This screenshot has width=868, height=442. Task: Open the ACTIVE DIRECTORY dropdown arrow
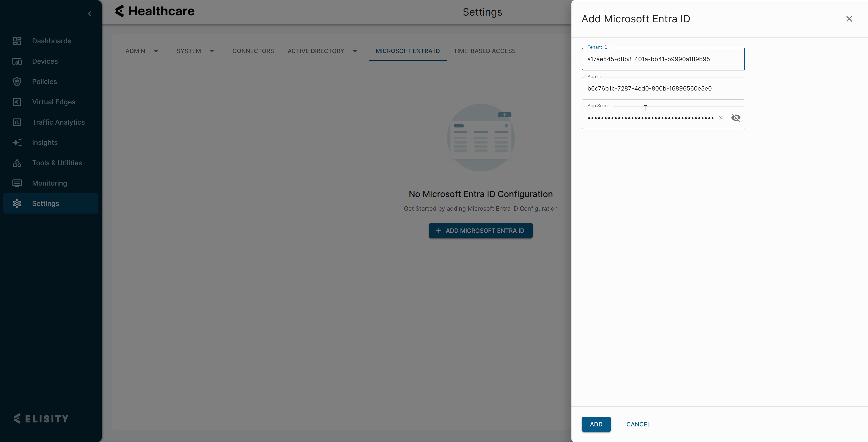coord(355,51)
